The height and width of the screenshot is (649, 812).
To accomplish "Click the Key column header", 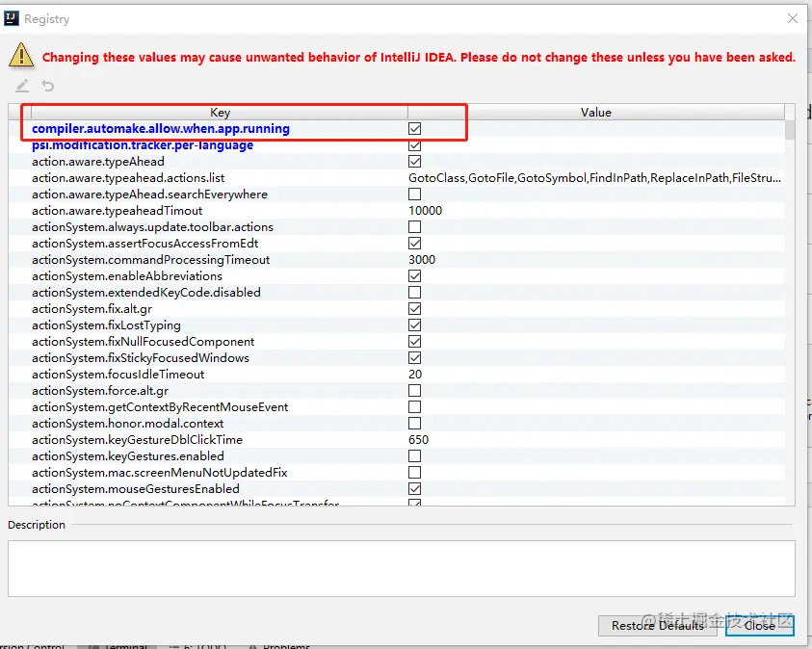I will tap(220, 113).
